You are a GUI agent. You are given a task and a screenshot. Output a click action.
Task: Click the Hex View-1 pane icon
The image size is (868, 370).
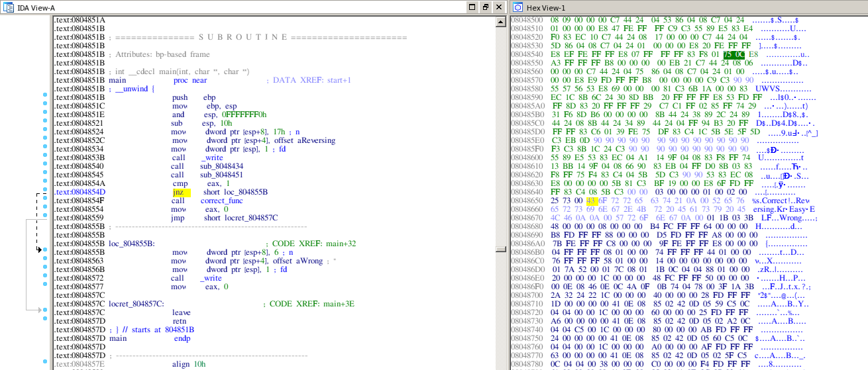(517, 7)
